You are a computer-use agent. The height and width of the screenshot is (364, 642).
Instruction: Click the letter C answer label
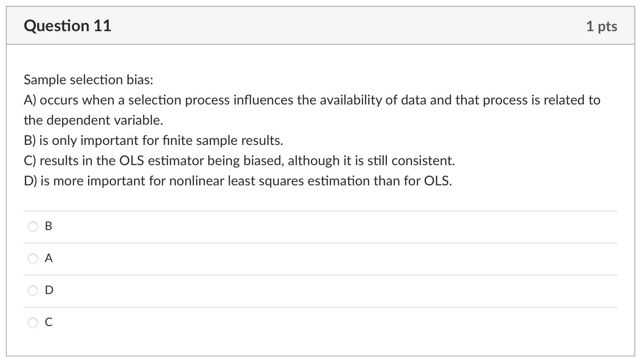click(49, 322)
